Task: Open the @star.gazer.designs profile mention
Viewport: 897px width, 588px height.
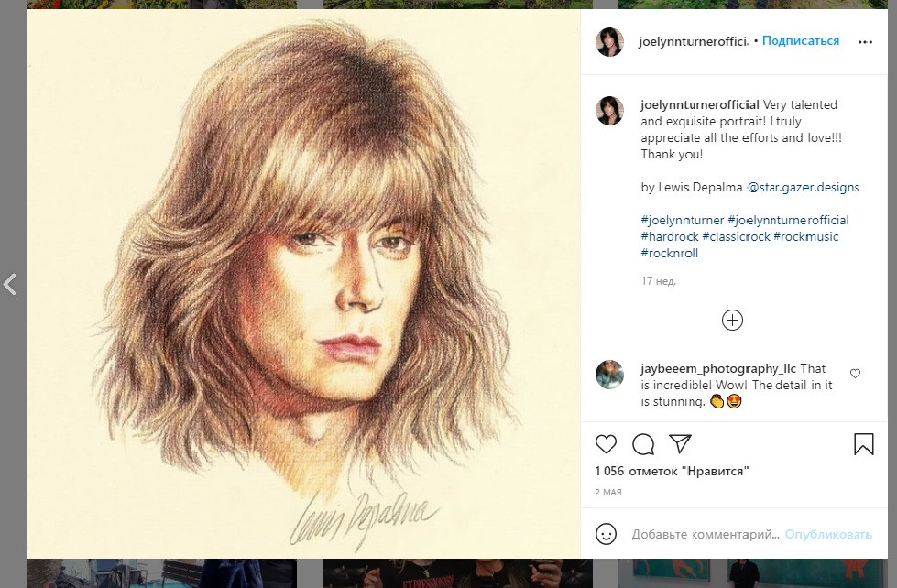Action: coord(803,187)
